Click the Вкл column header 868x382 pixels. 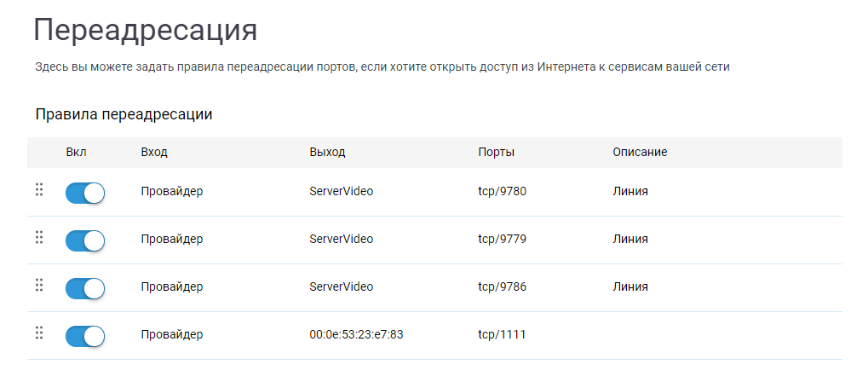point(76,152)
